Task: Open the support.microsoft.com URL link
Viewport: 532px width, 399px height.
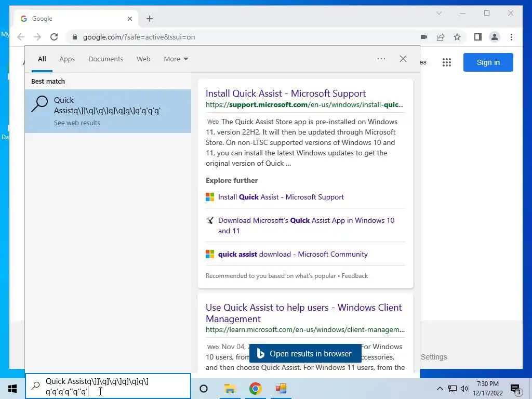Action: (x=304, y=104)
